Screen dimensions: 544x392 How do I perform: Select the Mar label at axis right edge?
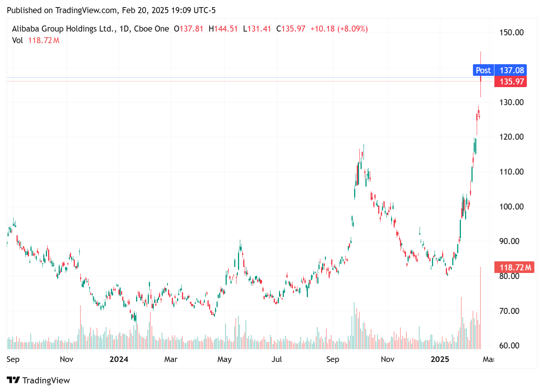pos(489,359)
